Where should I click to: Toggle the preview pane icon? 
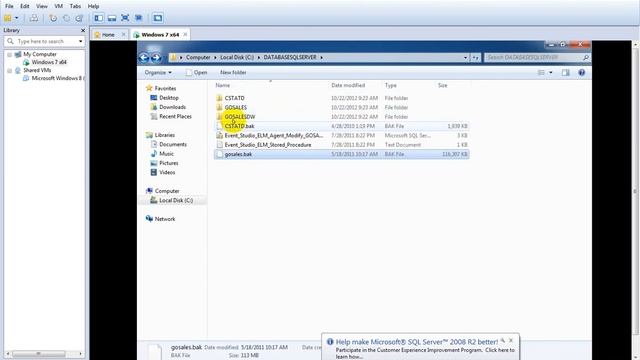pyautogui.click(x=565, y=73)
